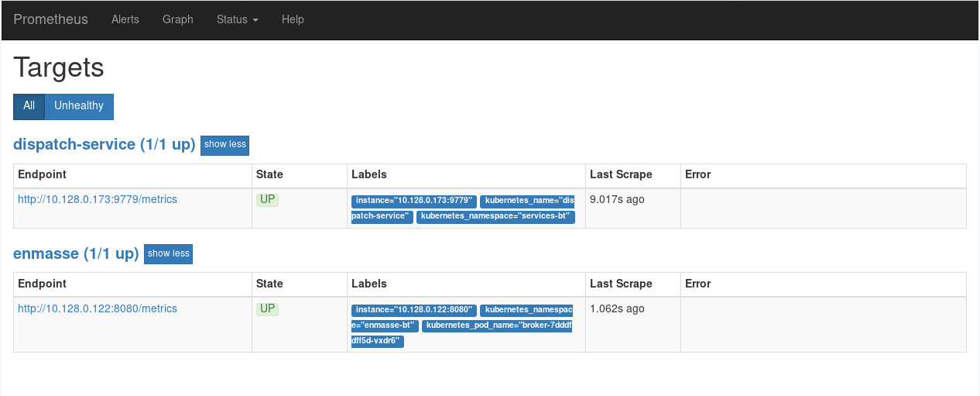Screen dimensions: 980x396
Task: Select the All targets filter
Action: point(29,106)
